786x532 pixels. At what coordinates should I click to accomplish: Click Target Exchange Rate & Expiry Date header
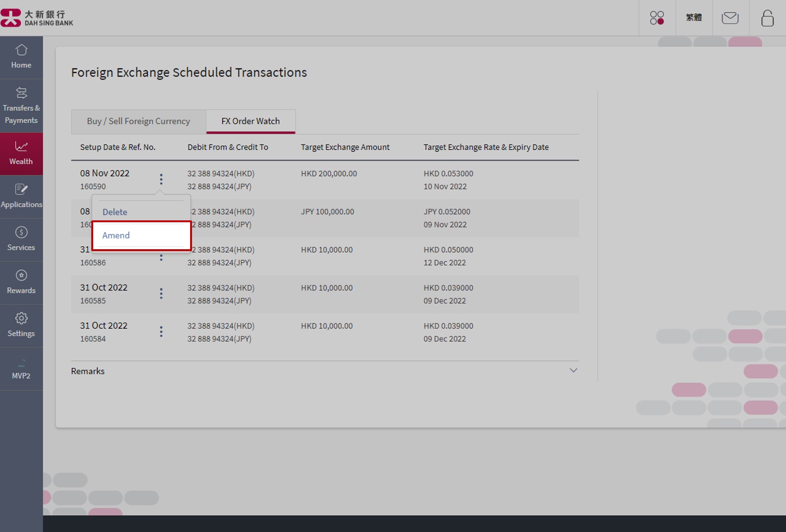tap(486, 147)
